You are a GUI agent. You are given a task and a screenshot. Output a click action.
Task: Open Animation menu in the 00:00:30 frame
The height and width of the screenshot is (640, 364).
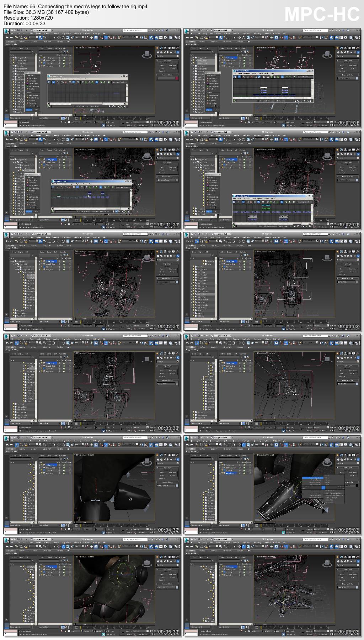click(55, 33)
